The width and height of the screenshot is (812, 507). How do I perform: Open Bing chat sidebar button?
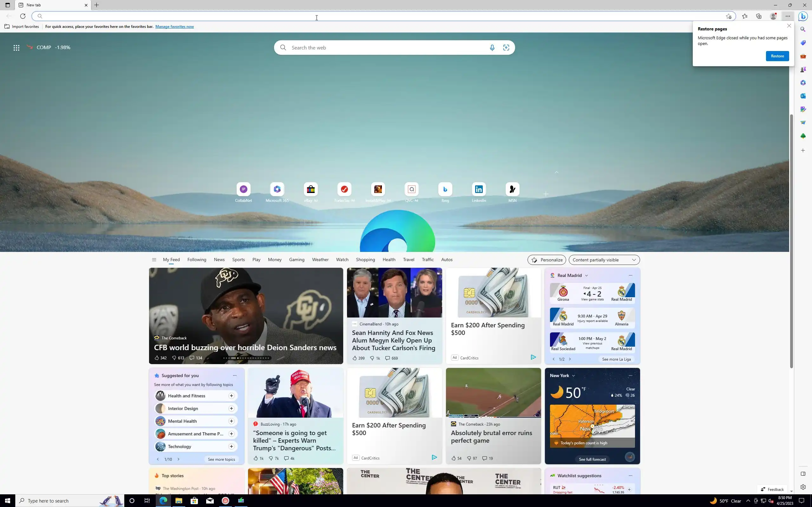tap(803, 16)
